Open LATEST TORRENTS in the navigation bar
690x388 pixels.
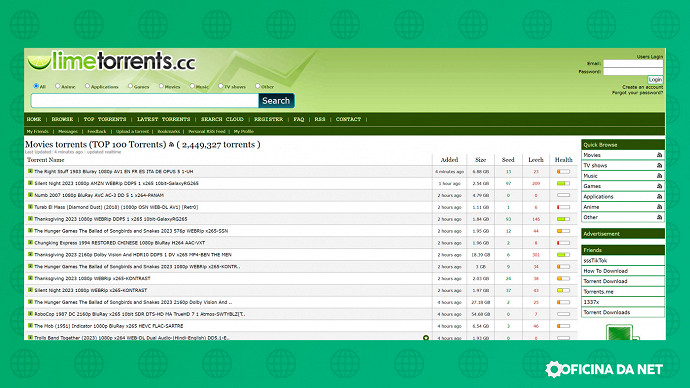coord(164,119)
